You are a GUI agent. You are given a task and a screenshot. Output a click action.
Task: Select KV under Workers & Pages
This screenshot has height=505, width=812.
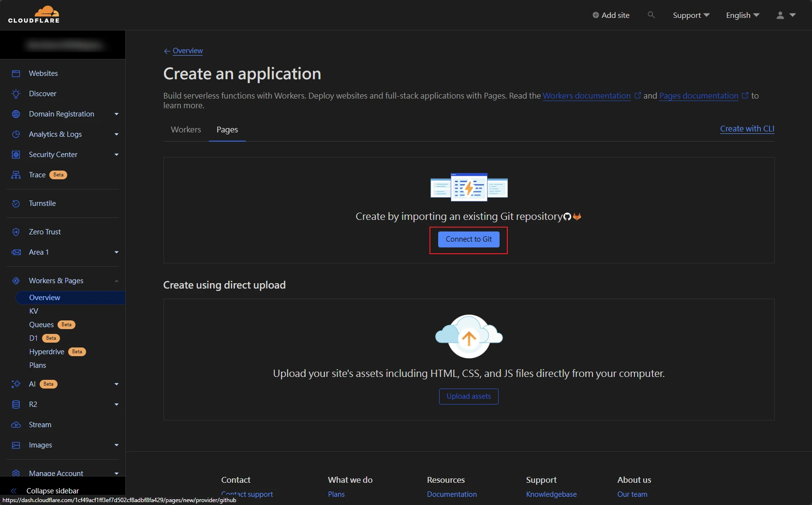34,311
